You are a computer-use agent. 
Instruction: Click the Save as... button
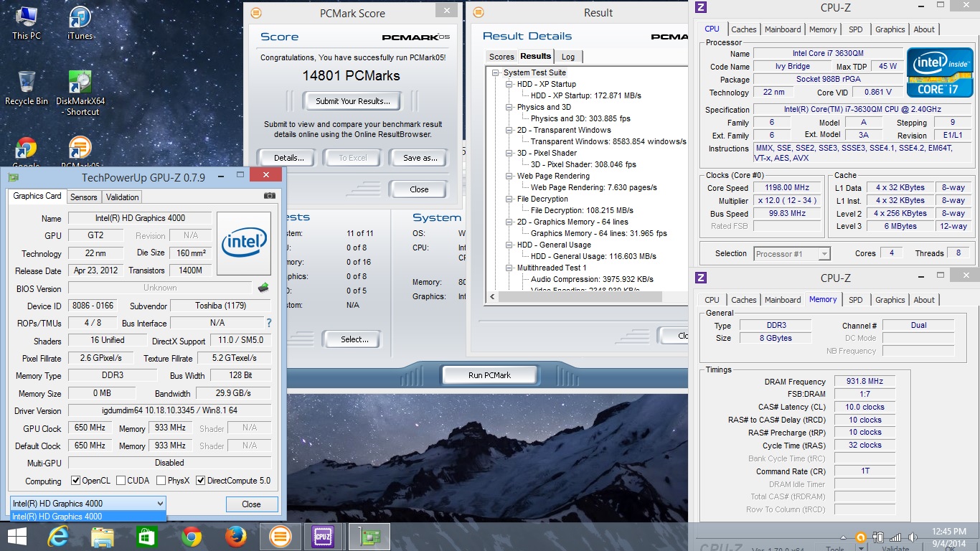[x=420, y=158]
